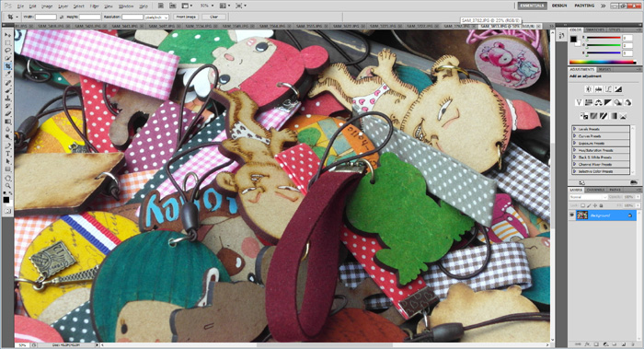Viewport: 644px width, 349px height.
Task: Hide the Background layer with eye icon
Action: coord(572,215)
